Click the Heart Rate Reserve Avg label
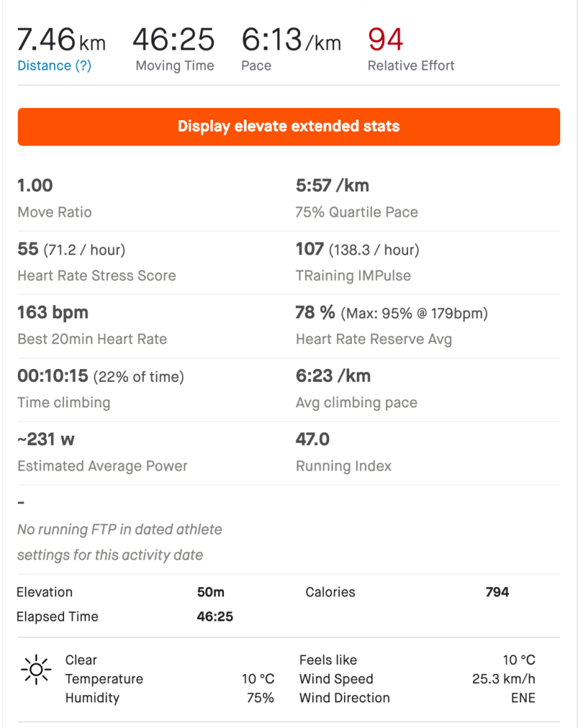This screenshot has width=578, height=728. pos(373,339)
